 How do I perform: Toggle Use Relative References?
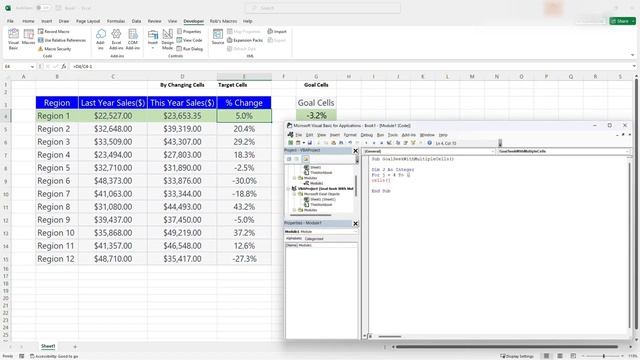[62, 40]
